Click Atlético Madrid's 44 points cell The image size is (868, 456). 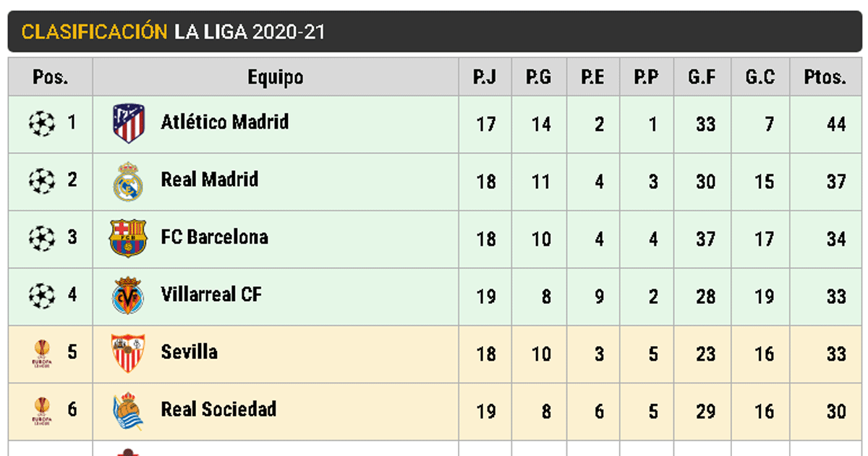pos(836,124)
